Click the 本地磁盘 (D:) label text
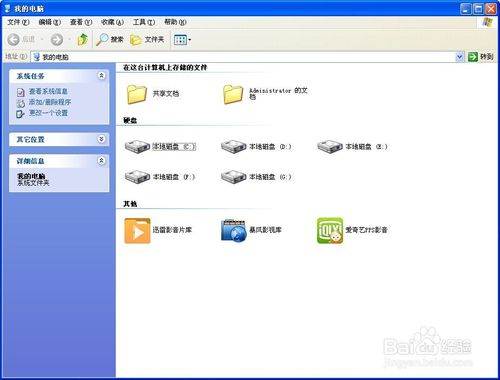Viewport: 500px width, 380px height. (x=270, y=147)
